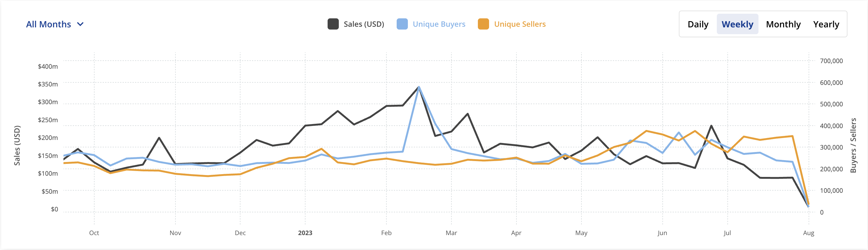
Task: Switch chart to Monthly interval
Action: 783,24
